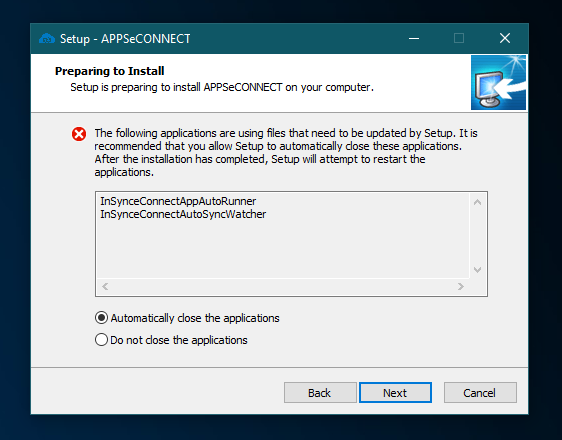Image resolution: width=562 pixels, height=440 pixels.
Task: Click the APPSeCONNECT cloud icon in title bar
Action: click(x=47, y=38)
